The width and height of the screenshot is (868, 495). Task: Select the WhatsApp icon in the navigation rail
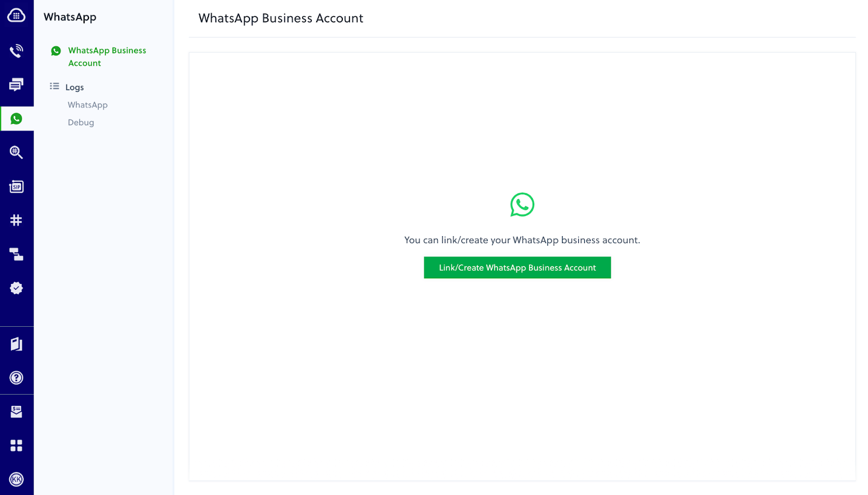[x=16, y=119]
